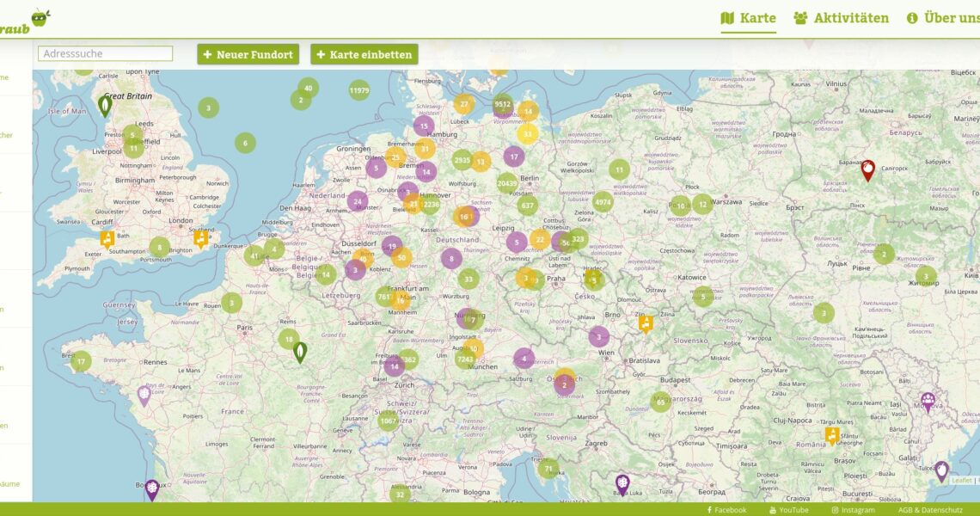Open the YouTube footer link
Image resolution: width=980 pixels, height=516 pixels.
tap(788, 510)
